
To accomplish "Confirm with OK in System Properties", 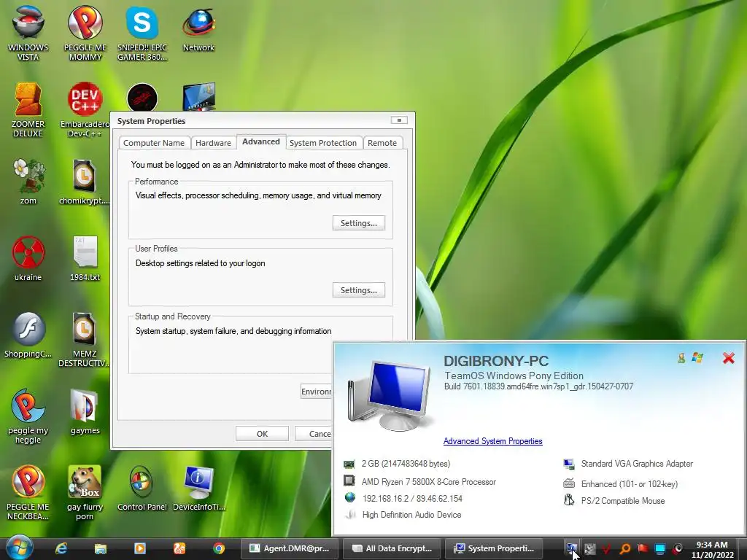I will click(262, 434).
